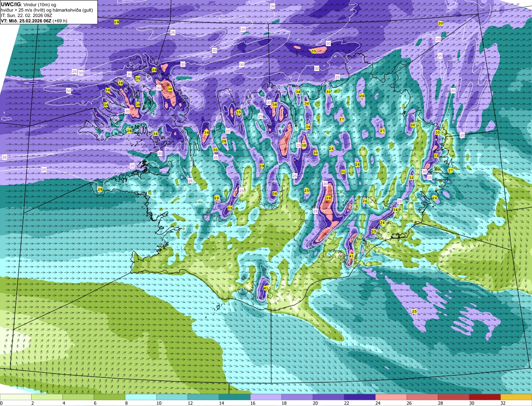
Task: Click the legend scale number 12
Action: 190,403
